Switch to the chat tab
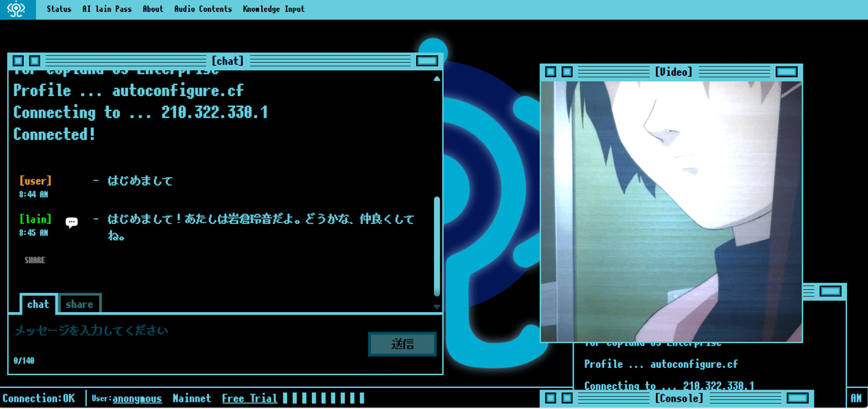The height and width of the screenshot is (409, 868). coord(38,304)
